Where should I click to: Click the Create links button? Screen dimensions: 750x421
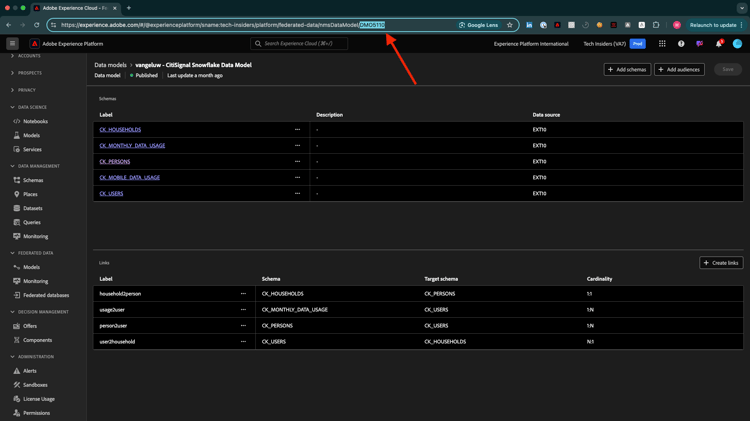point(721,263)
